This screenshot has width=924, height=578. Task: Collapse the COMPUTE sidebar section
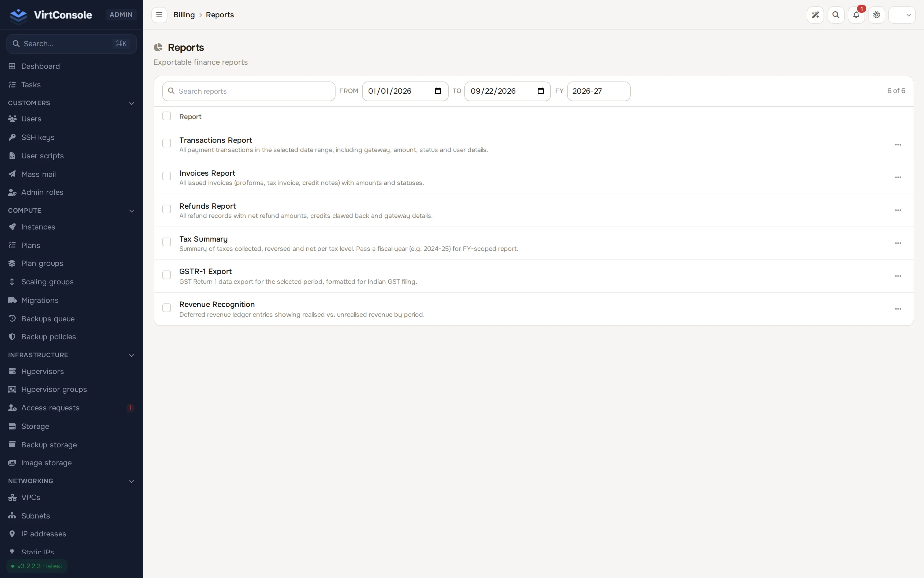(131, 211)
